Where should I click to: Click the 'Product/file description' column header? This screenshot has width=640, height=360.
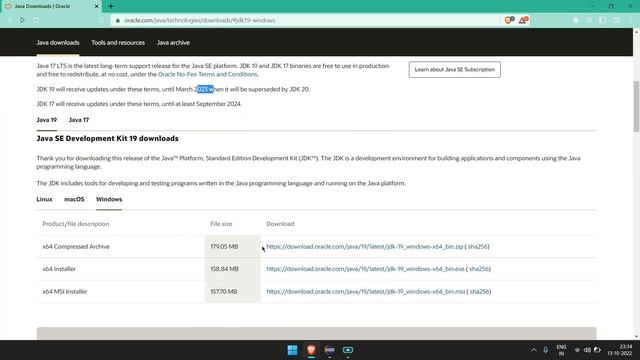coord(76,224)
